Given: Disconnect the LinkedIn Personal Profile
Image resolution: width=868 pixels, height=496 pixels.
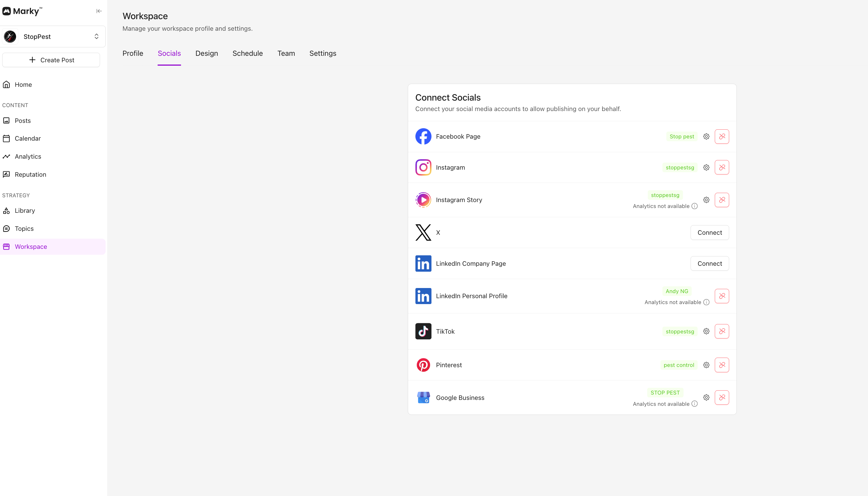Looking at the screenshot, I should (722, 296).
